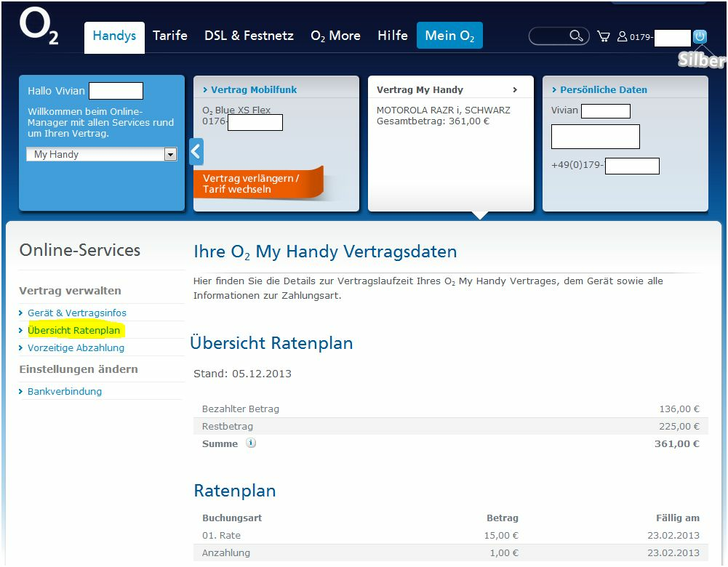Click the Vertrag My Handy arrow
728x567 pixels.
pyautogui.click(x=515, y=89)
